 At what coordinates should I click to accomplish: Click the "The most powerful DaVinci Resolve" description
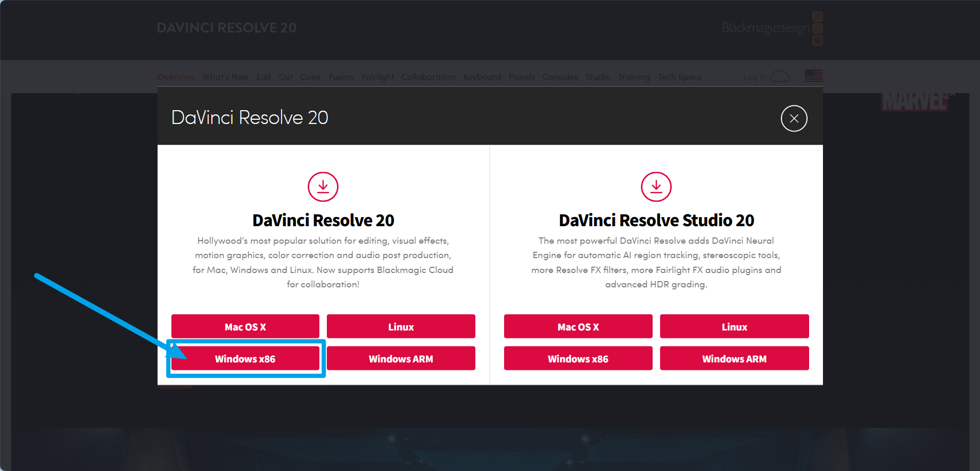click(656, 262)
